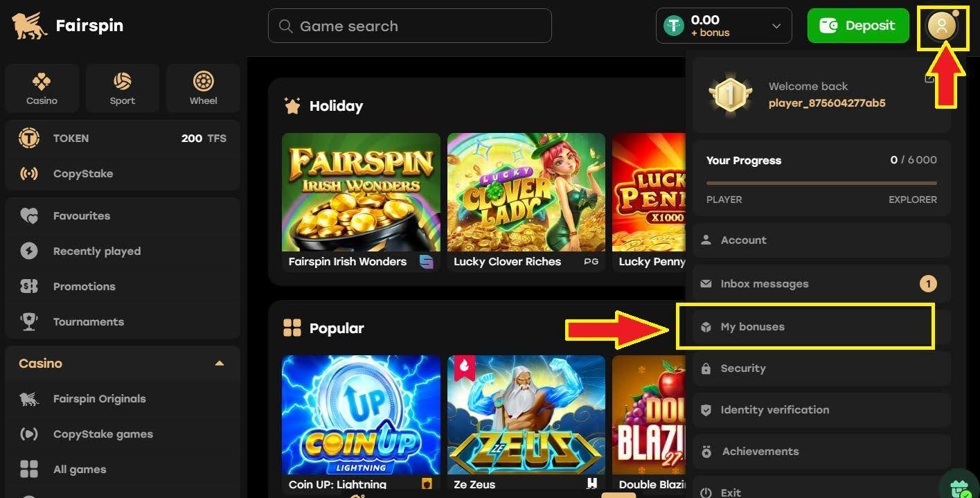The height and width of the screenshot is (498, 980).
Task: Click the Fairspin lion logo
Action: 29,26
